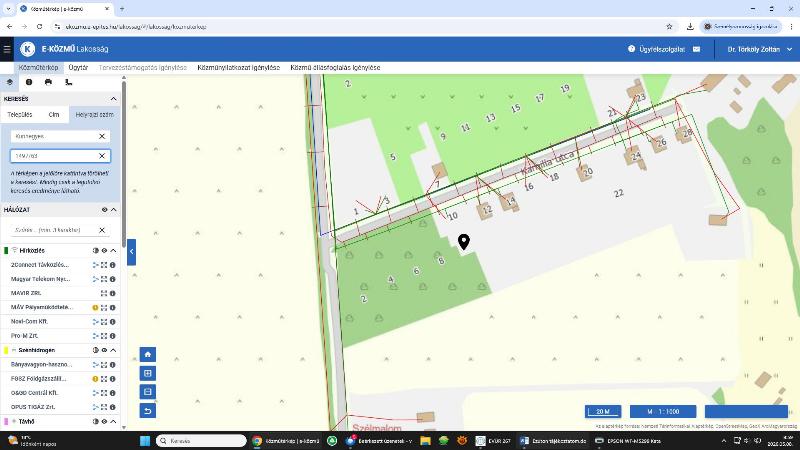Open the messages envelope icon

point(696,49)
